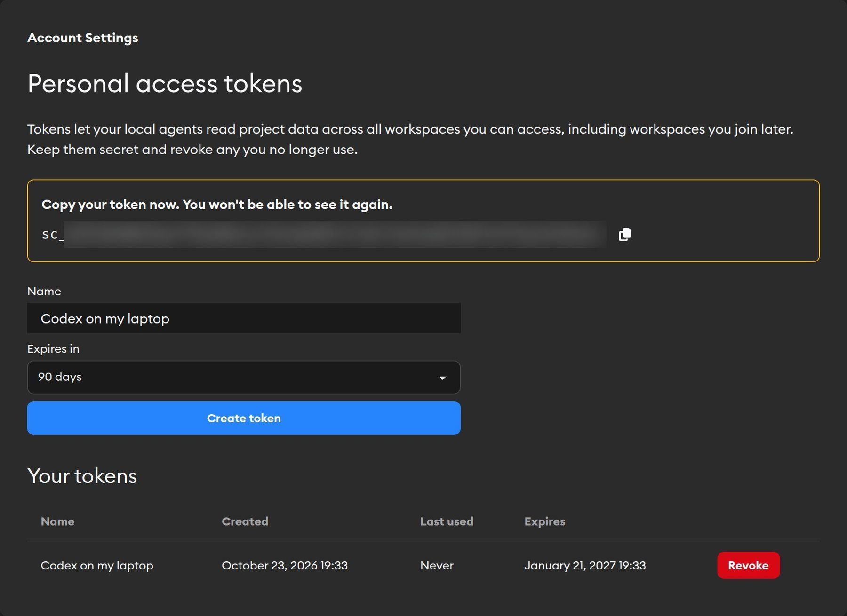Click the Copy your token now warning text

pos(217,205)
